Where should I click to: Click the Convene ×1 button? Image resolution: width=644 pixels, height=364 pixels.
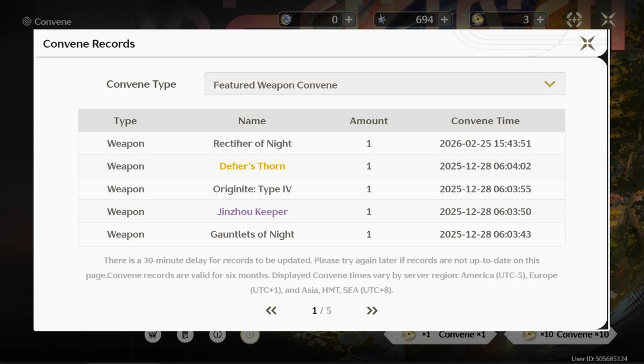click(440, 335)
